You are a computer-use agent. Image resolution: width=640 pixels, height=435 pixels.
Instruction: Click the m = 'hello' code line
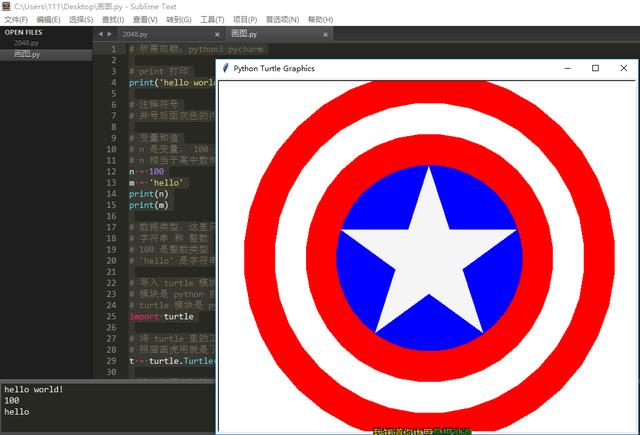(156, 183)
